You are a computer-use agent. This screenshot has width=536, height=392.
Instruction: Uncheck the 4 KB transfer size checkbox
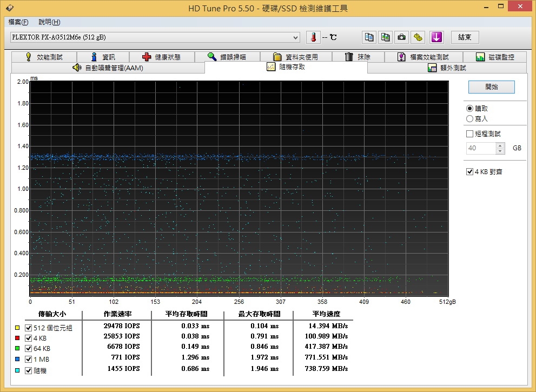coord(28,338)
